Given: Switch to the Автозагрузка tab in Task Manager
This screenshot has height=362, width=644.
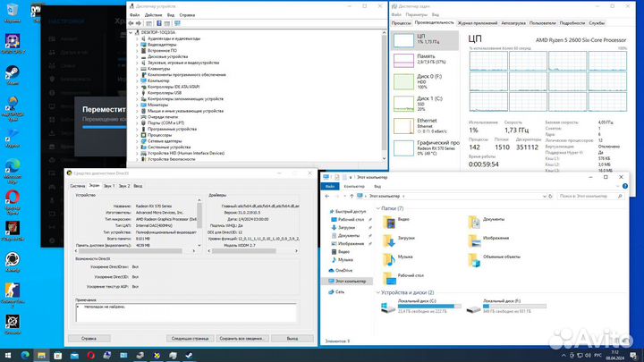Looking at the screenshot, I should point(513,23).
